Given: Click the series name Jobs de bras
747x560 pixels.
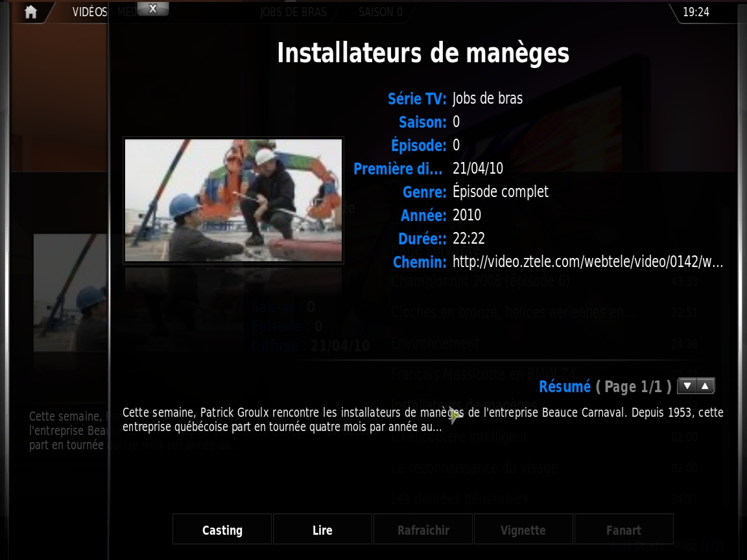Looking at the screenshot, I should coord(488,98).
